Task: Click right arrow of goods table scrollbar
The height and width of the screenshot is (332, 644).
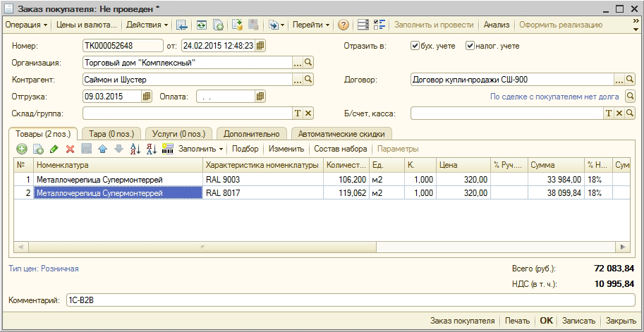Action: pos(624,247)
